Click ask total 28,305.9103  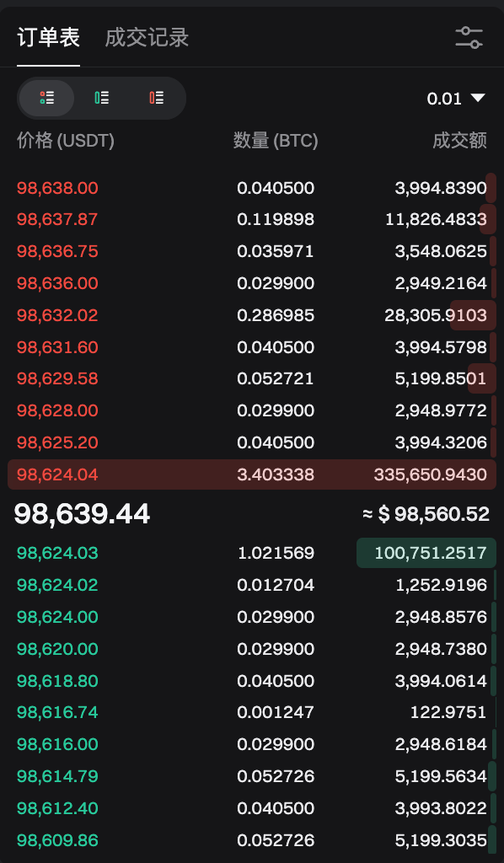click(x=436, y=315)
